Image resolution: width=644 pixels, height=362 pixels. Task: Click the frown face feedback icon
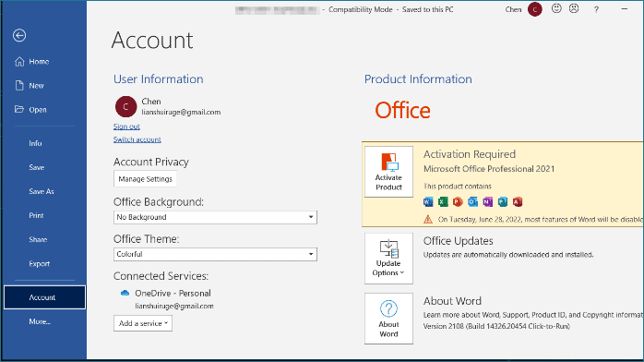coord(574,8)
